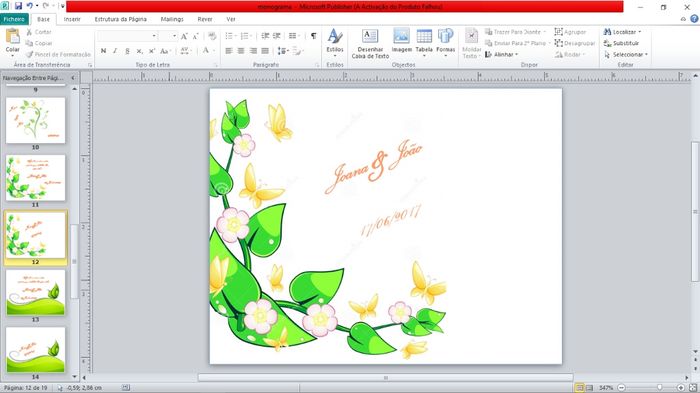Switch to the Estrutura da Página tab
The image size is (700, 393).
pyautogui.click(x=121, y=19)
